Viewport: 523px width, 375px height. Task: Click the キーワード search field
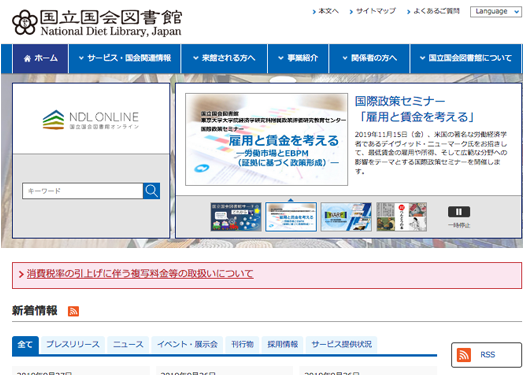pyautogui.click(x=83, y=191)
